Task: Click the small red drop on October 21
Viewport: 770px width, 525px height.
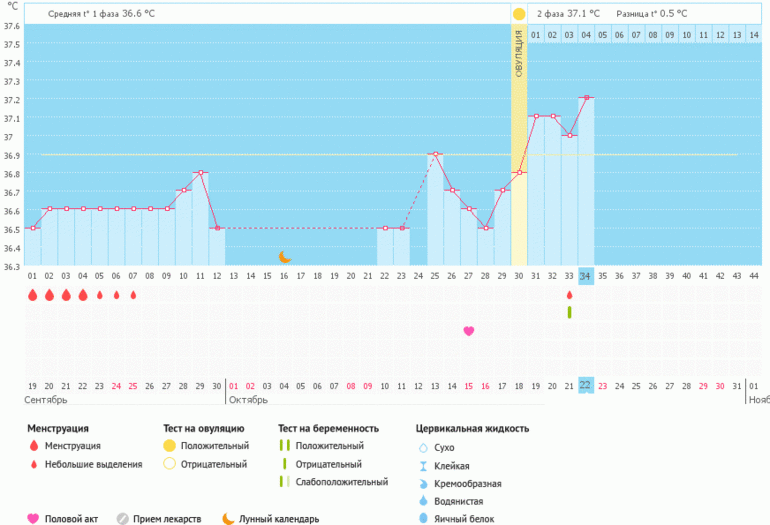Action: point(569,295)
